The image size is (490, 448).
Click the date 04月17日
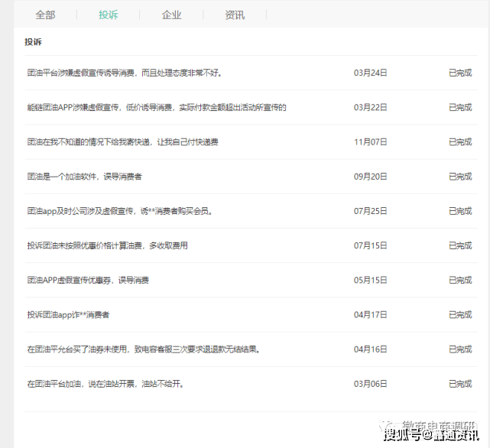[370, 315]
